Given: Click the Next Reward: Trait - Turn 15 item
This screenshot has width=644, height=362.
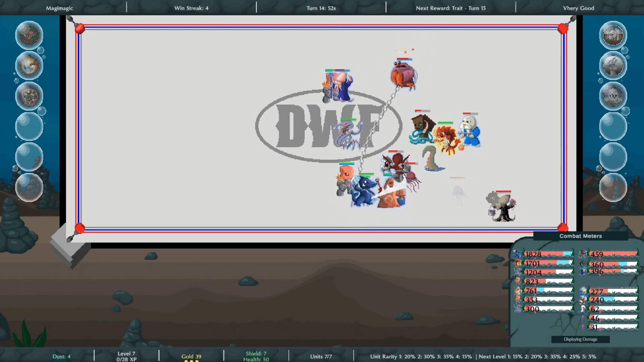Looking at the screenshot, I should click(450, 8).
